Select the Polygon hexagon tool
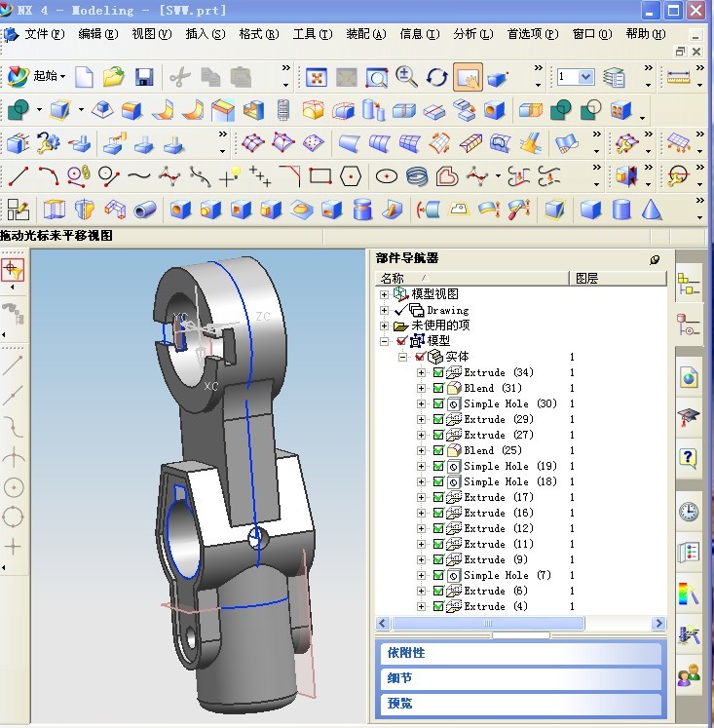 point(351,176)
